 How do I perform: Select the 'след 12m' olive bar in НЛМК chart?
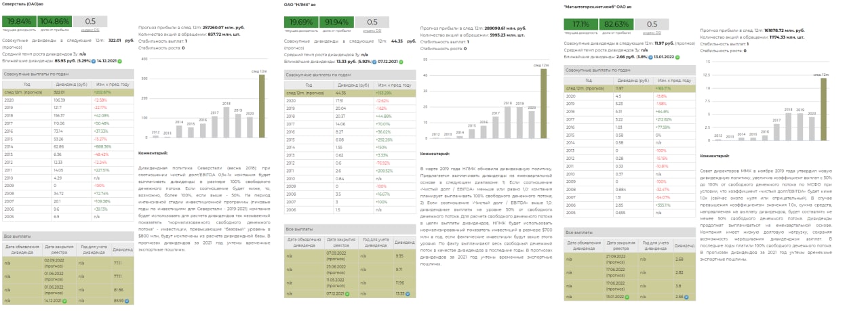pos(543,104)
